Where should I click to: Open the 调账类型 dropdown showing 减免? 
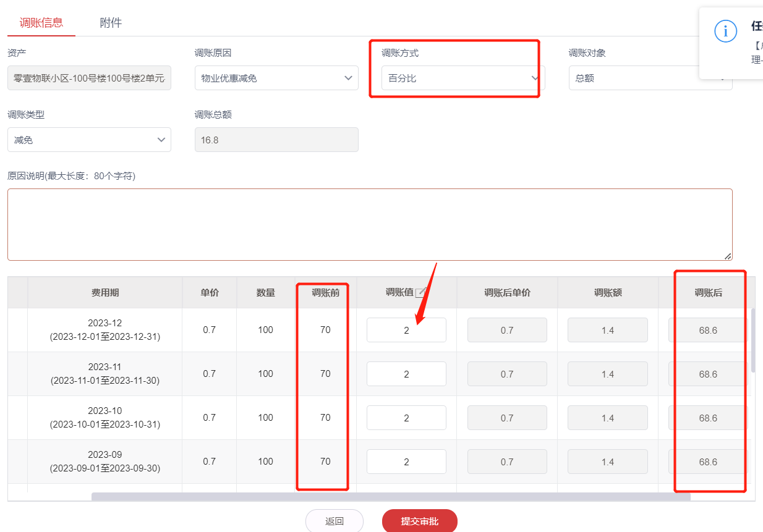tap(89, 140)
